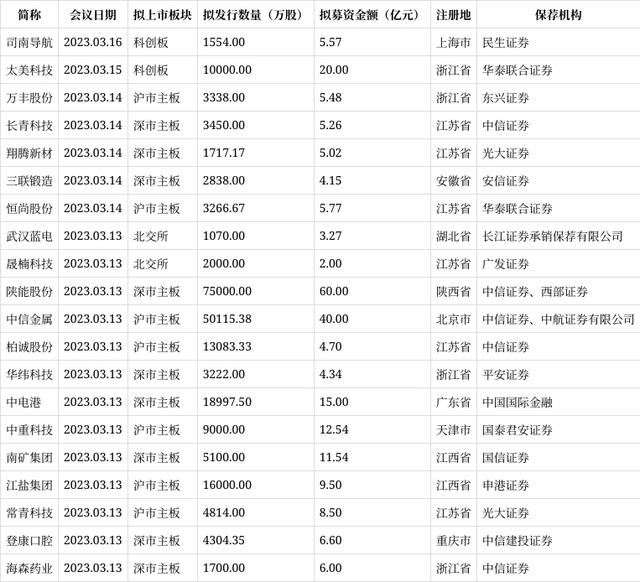Click issue quantity 50115.38
640x582 pixels.
[227, 319]
